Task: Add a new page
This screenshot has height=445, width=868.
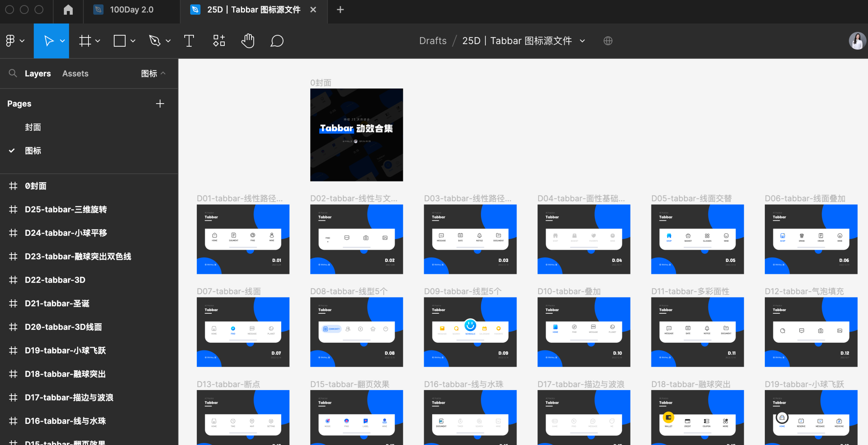Action: [160, 103]
